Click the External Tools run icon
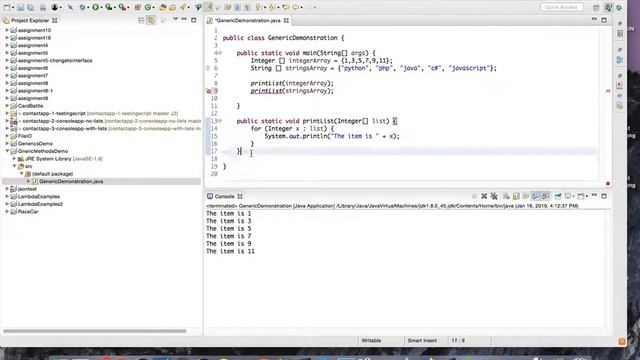 122,7
